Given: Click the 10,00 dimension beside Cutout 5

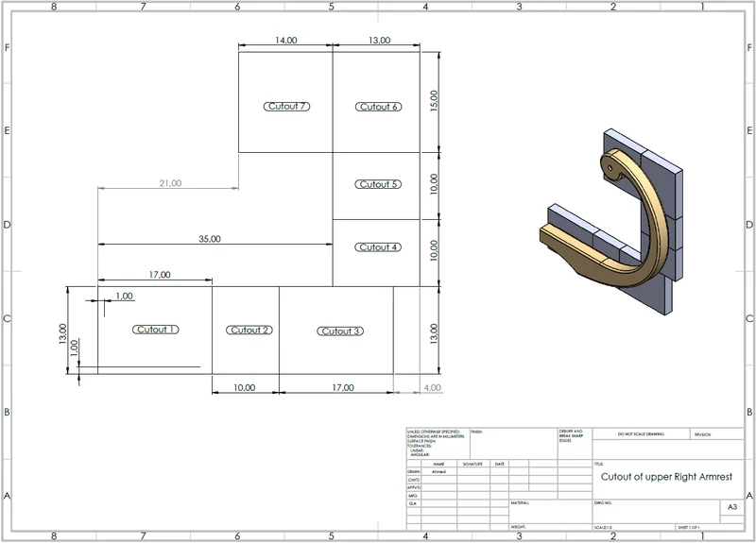Looking at the screenshot, I should (434, 184).
